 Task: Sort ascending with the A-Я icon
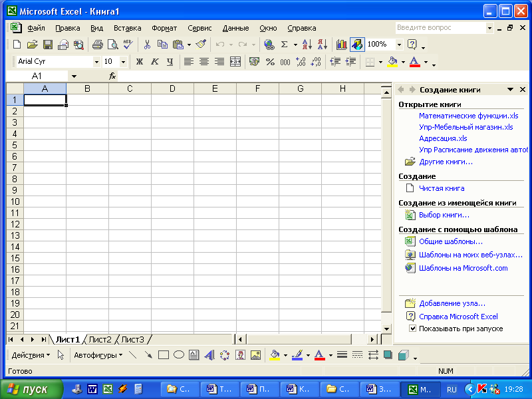click(307, 45)
